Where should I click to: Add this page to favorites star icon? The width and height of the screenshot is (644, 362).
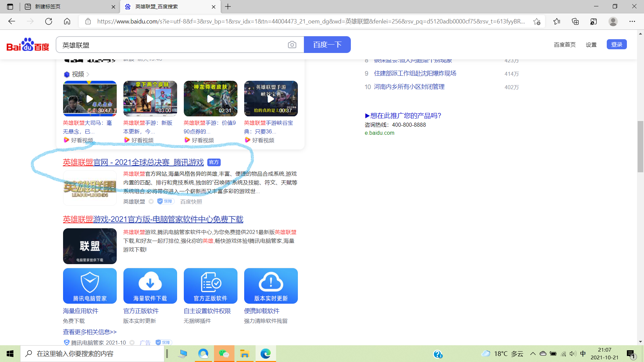pos(537,21)
